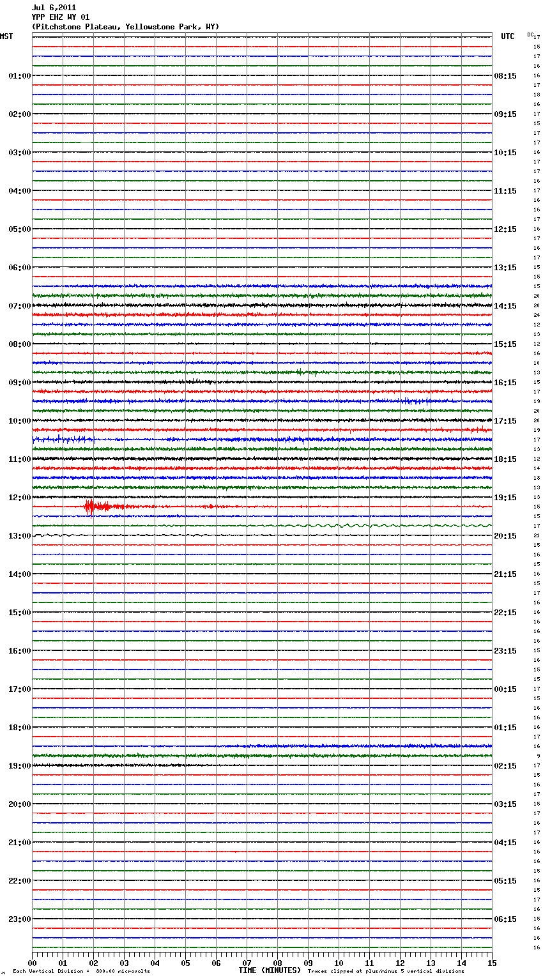Screen dimensions: 543x980
Task: Select the 23:00 MST hour label
Action: [20, 919]
